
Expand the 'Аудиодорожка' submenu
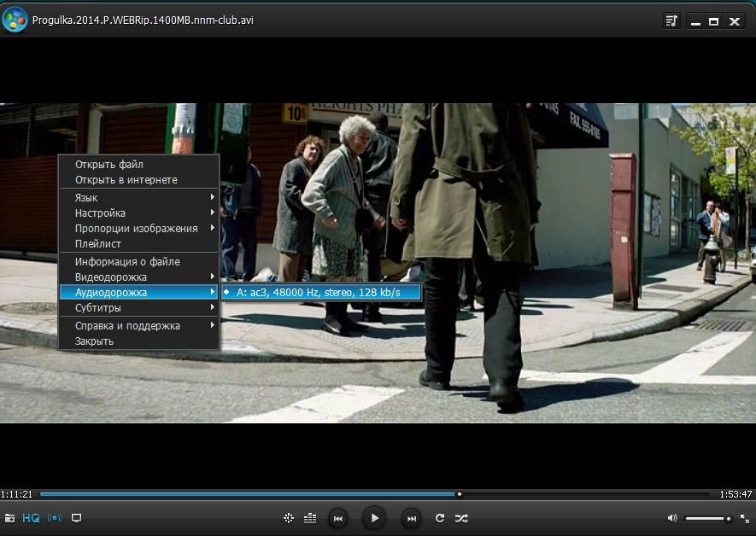tap(139, 292)
